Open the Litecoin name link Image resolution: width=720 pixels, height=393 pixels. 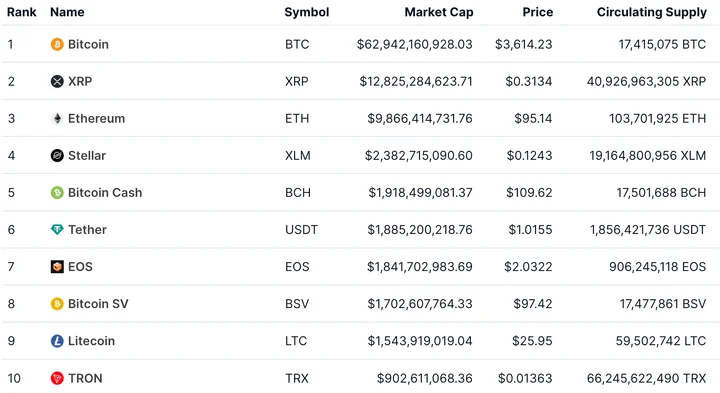click(x=91, y=341)
